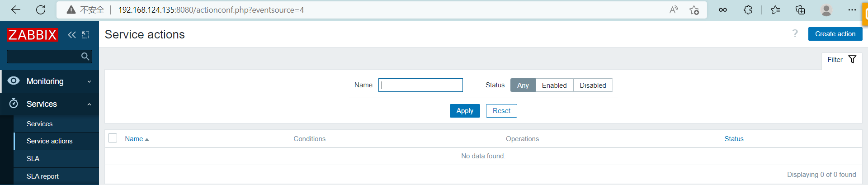Open the SLA report menu item
This screenshot has width=868, height=185.
coord(42,176)
